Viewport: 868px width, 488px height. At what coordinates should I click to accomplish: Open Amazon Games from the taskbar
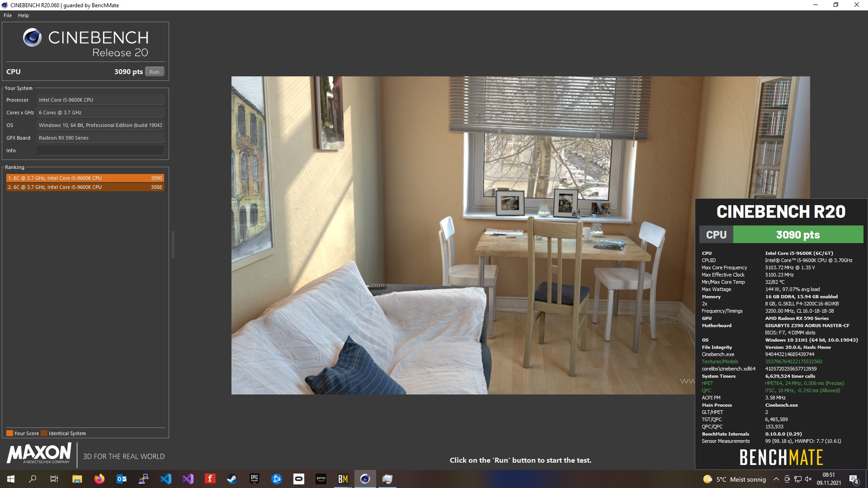coord(321,479)
